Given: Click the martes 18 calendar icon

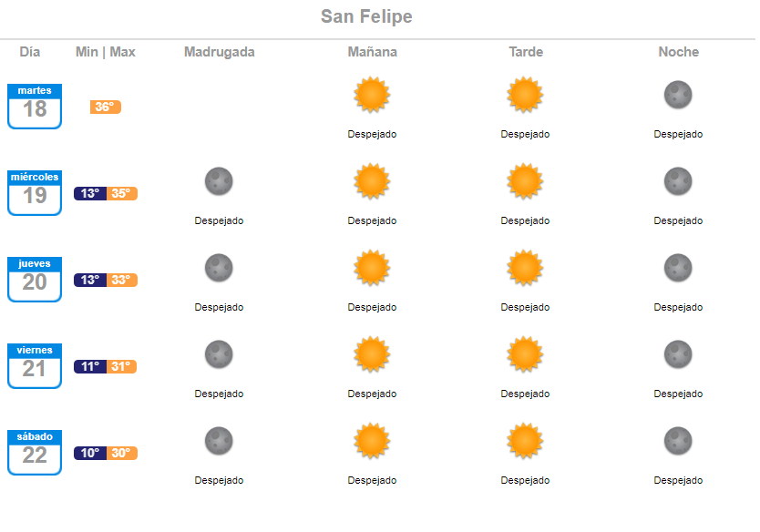Looking at the screenshot, I should pos(35,106).
